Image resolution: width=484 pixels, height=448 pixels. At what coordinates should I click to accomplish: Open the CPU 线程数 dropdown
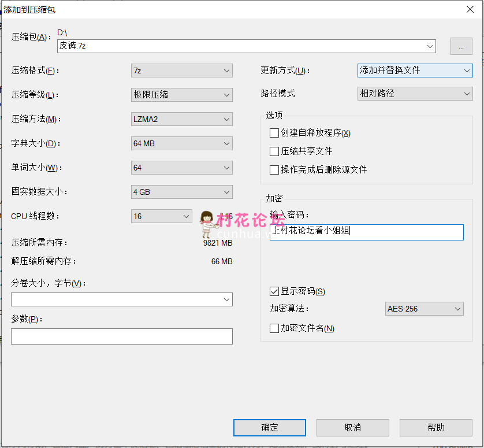pos(162,216)
